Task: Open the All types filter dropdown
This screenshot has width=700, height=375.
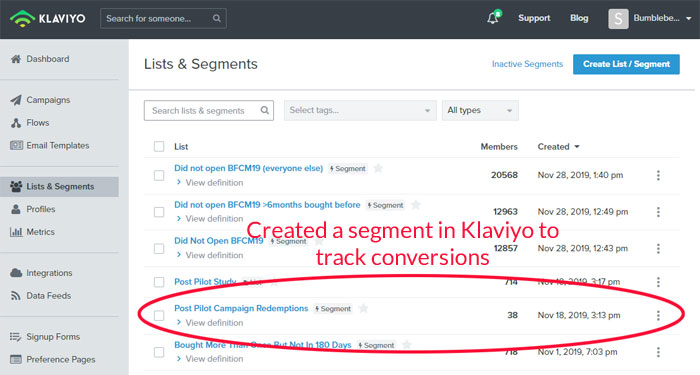Action: (x=480, y=110)
